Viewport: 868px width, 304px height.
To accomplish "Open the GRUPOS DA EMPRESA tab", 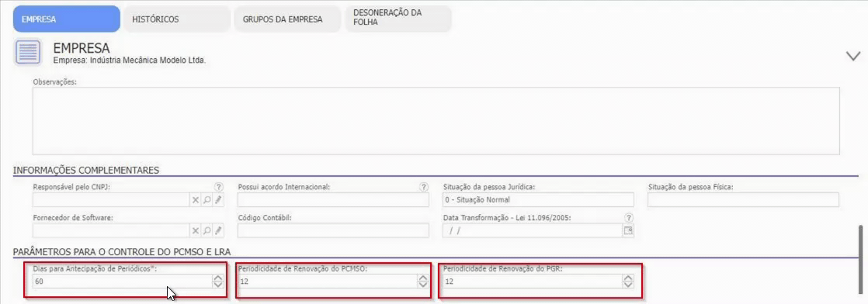I will coord(287,19).
